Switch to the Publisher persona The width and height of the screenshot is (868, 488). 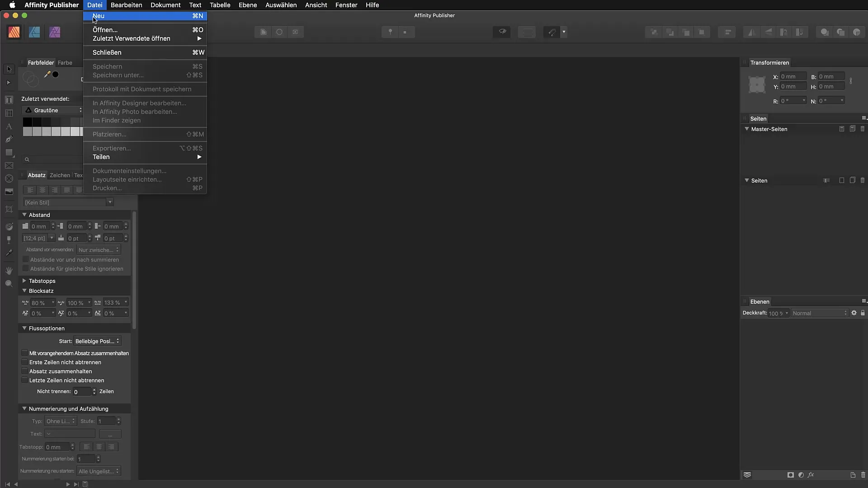coord(14,32)
